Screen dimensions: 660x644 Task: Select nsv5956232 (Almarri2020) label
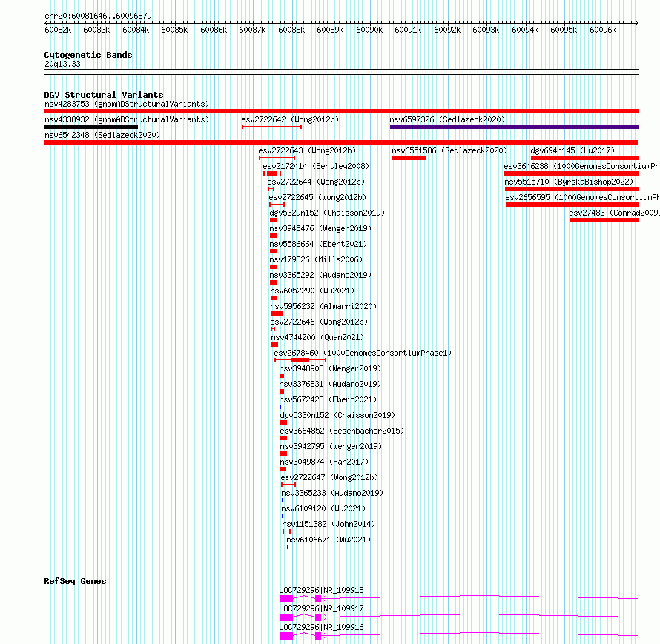[323, 306]
